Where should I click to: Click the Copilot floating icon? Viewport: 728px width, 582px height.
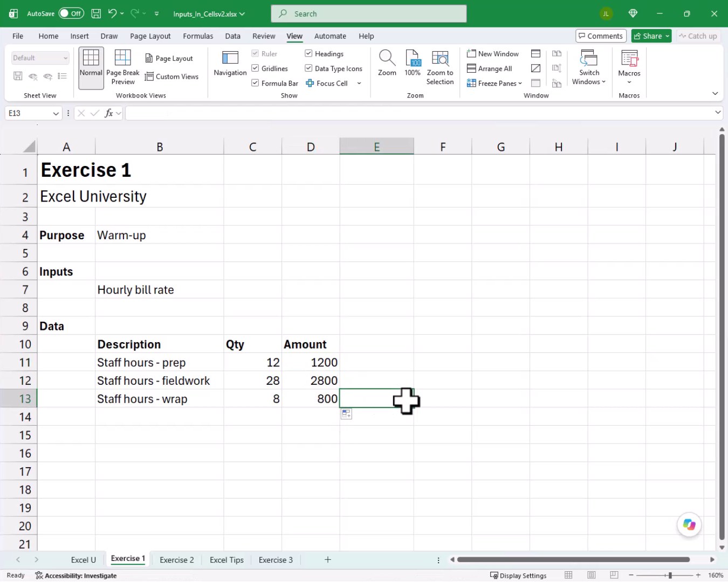689,524
